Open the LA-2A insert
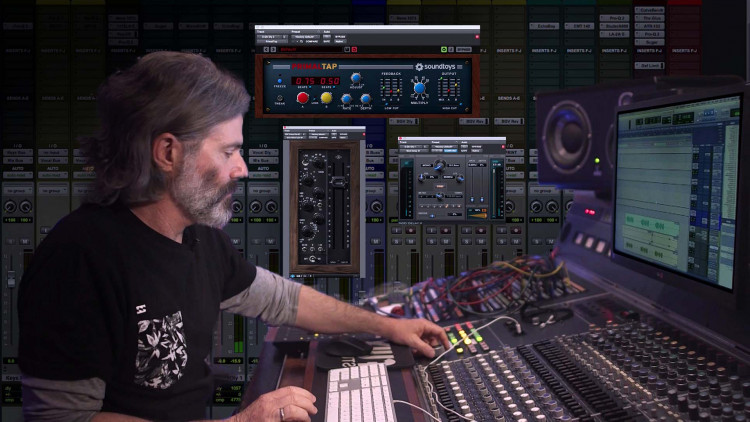 click(x=614, y=34)
